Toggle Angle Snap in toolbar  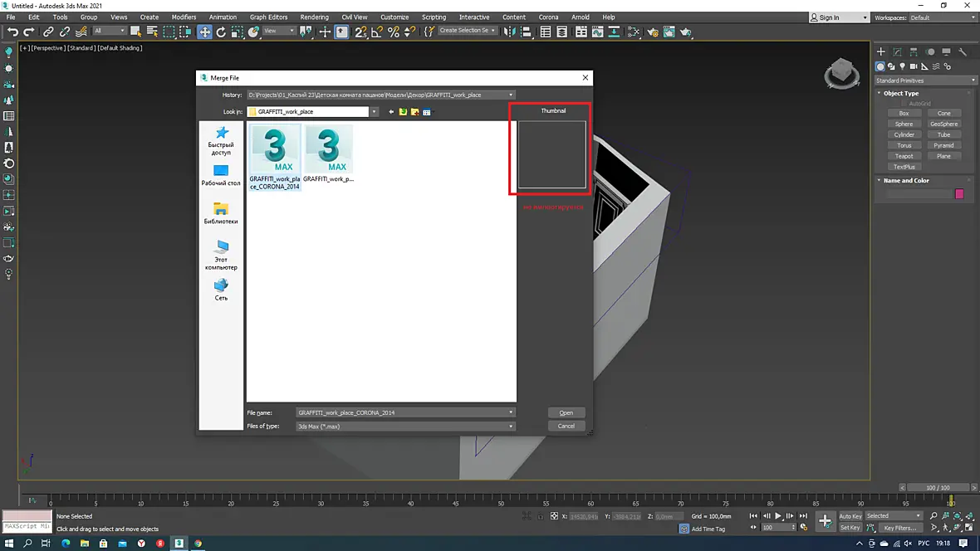point(377,32)
